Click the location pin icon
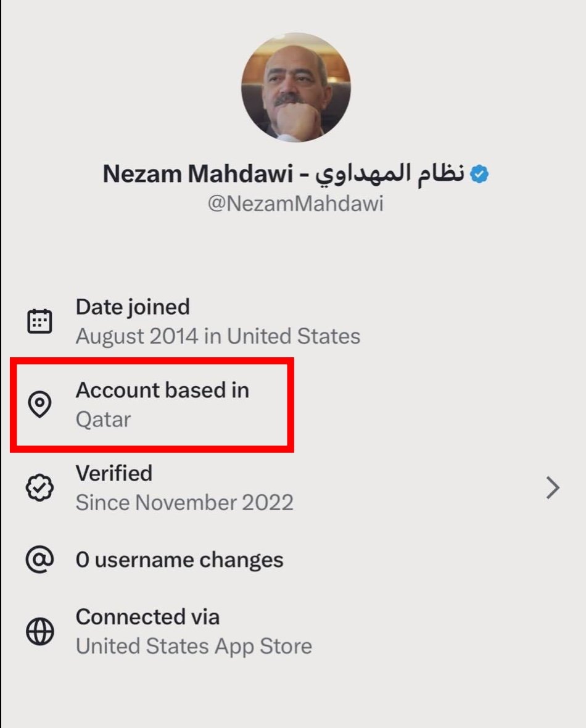 coord(40,405)
